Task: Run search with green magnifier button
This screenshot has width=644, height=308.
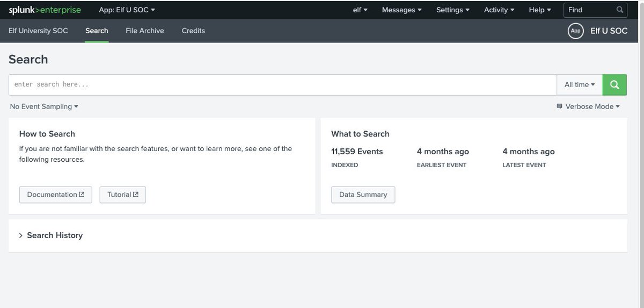Action: coord(614,85)
